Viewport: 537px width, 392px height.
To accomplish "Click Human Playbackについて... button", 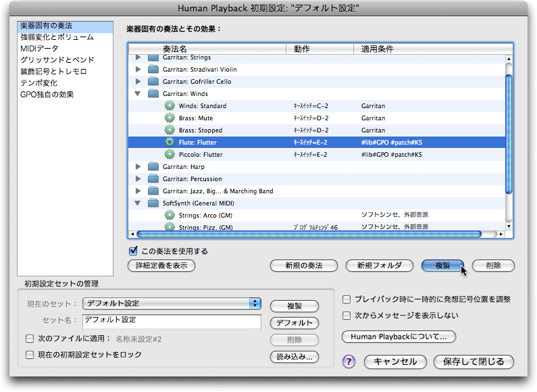I will click(399, 337).
